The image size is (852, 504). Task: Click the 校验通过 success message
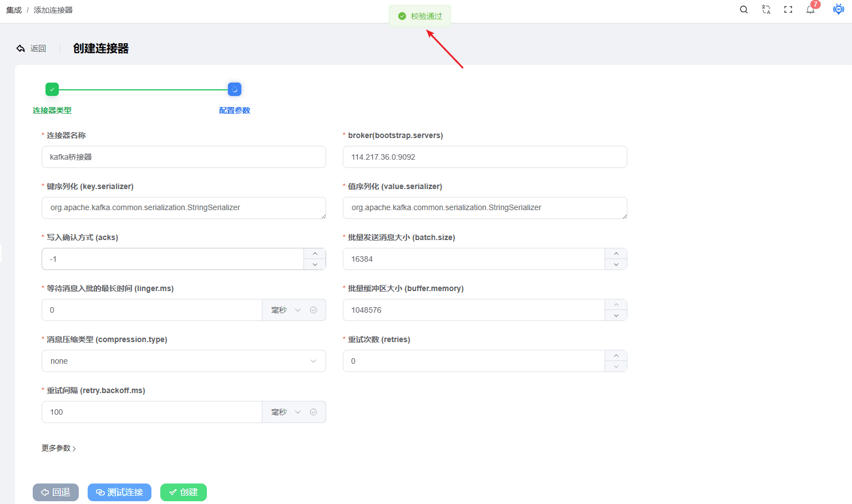pyautogui.click(x=420, y=16)
